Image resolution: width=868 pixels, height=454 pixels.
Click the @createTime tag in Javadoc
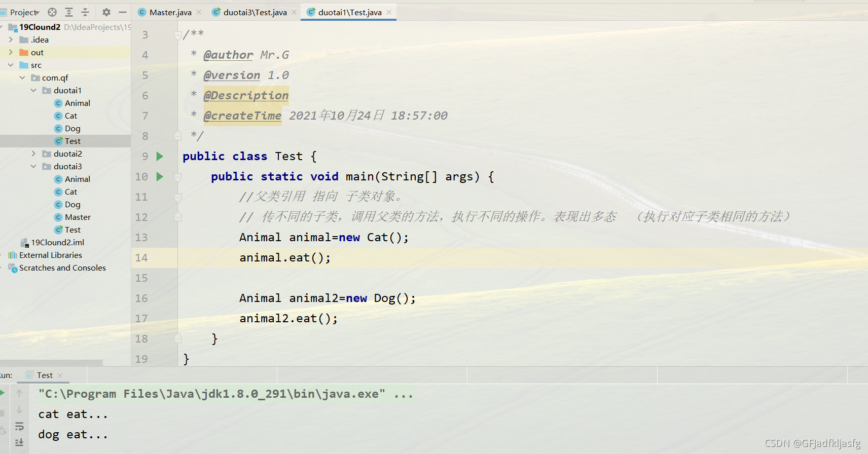(x=242, y=116)
